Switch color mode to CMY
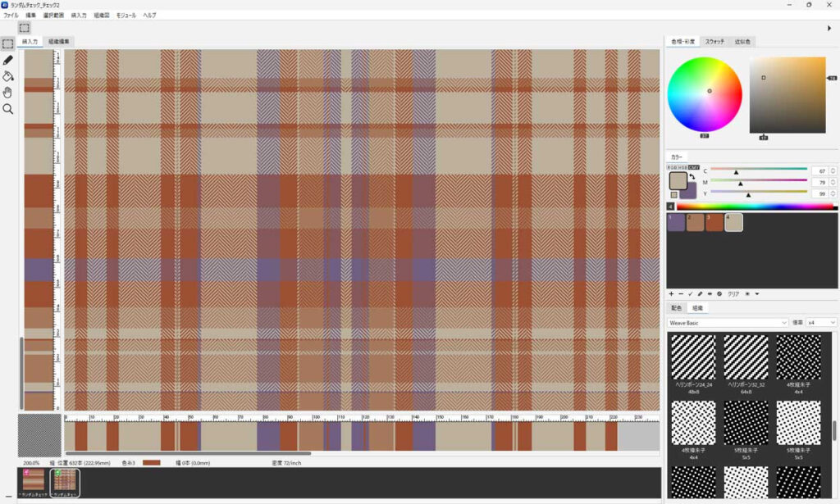 pyautogui.click(x=693, y=167)
